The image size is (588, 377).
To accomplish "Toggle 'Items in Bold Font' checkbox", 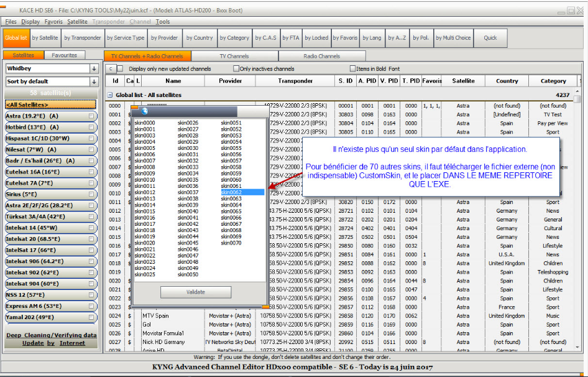I will [x=352, y=68].
